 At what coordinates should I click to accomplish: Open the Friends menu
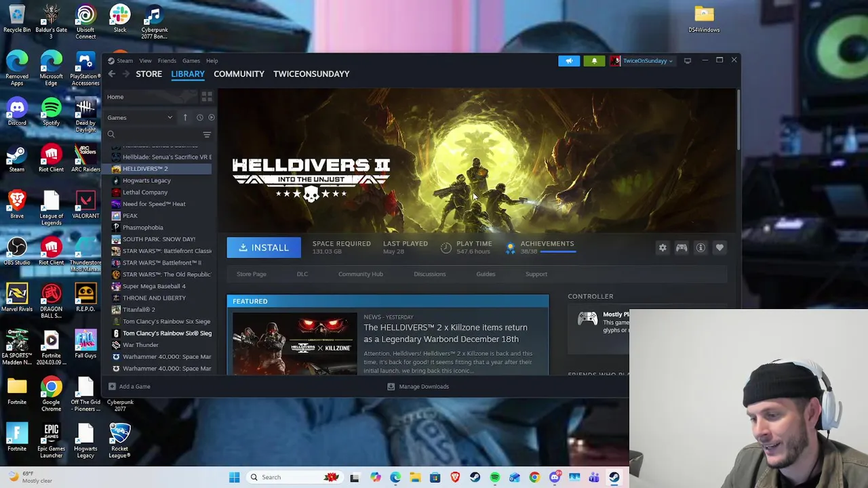click(167, 61)
